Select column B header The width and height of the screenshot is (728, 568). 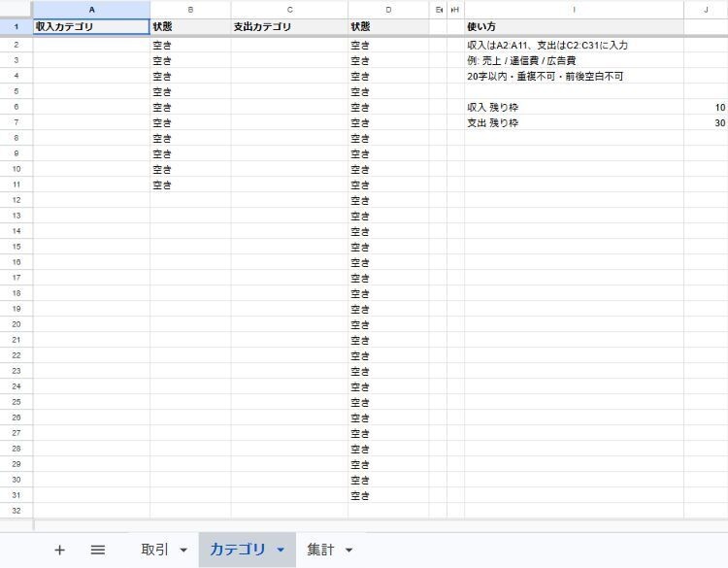pyautogui.click(x=190, y=10)
